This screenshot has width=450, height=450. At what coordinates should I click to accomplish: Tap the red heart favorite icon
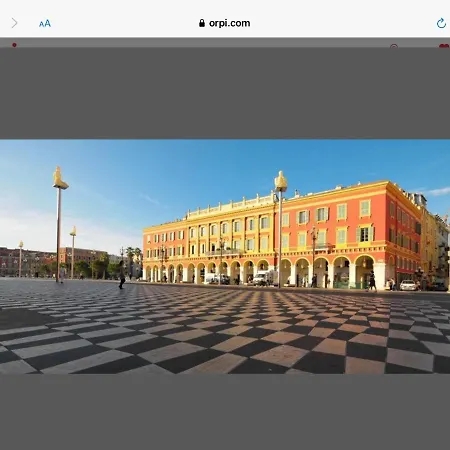coord(444,46)
